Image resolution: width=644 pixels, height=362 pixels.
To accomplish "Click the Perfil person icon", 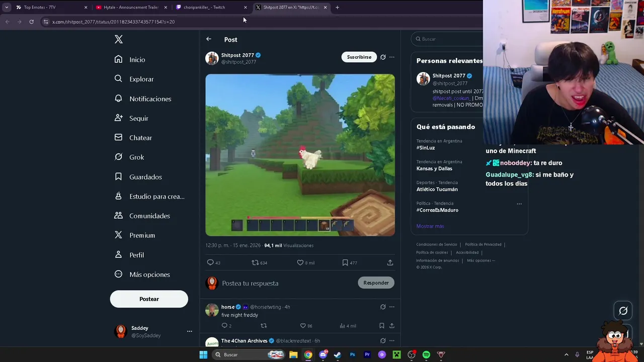I will pos(118,254).
